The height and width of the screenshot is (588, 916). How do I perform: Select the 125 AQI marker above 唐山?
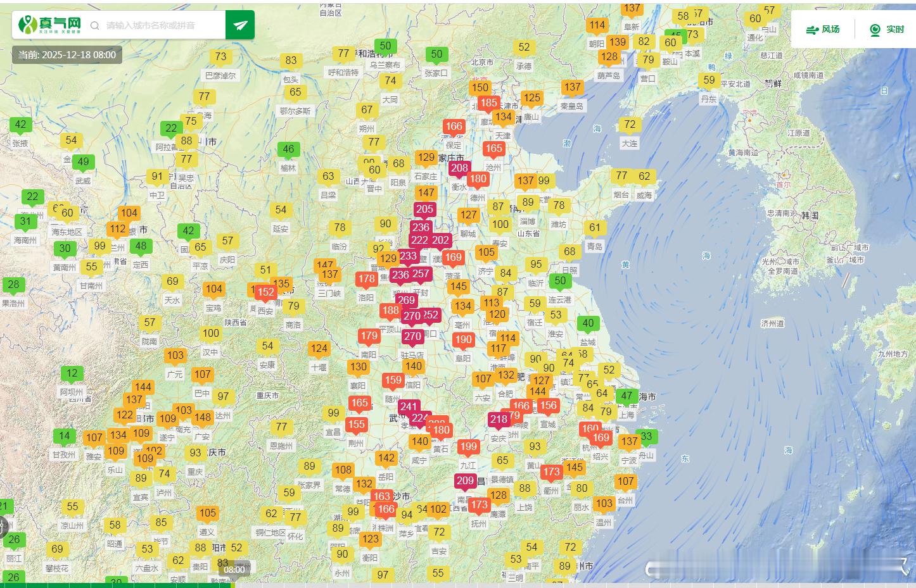[531, 98]
